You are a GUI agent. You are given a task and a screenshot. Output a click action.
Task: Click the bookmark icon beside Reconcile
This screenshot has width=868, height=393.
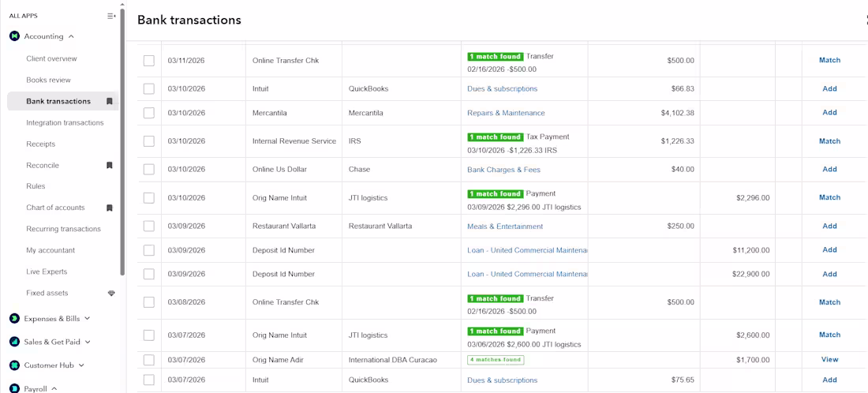[x=110, y=165]
